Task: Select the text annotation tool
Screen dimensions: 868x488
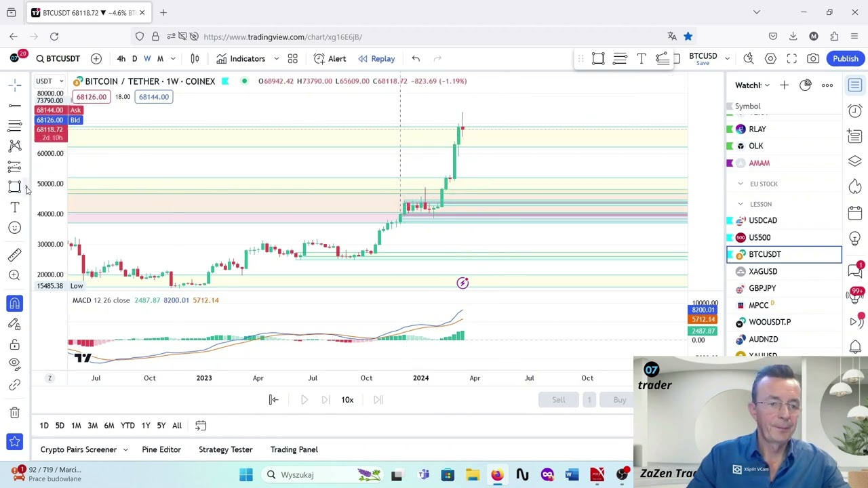Action: pyautogui.click(x=14, y=207)
